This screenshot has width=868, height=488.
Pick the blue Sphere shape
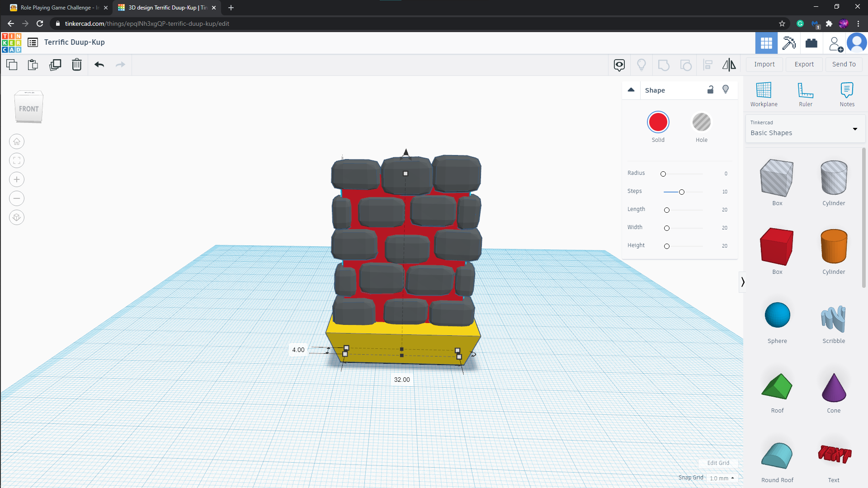[x=777, y=315]
